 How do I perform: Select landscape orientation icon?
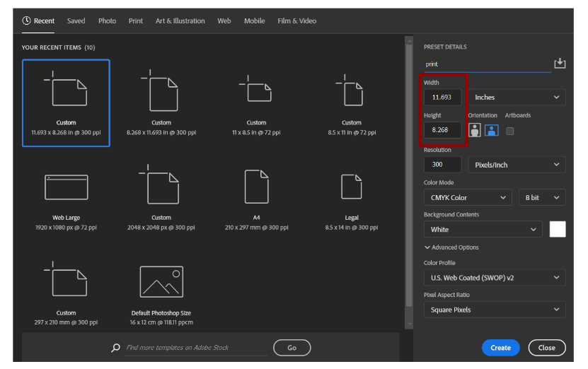(491, 130)
